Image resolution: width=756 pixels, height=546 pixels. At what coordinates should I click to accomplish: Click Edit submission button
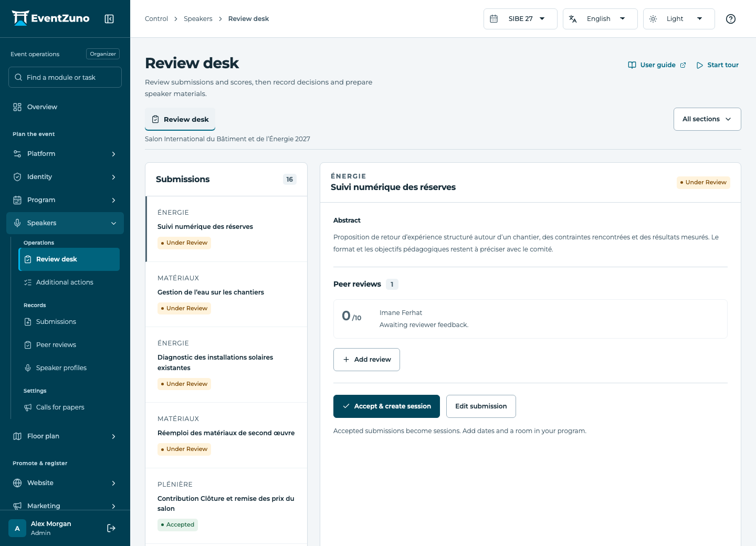pos(481,406)
